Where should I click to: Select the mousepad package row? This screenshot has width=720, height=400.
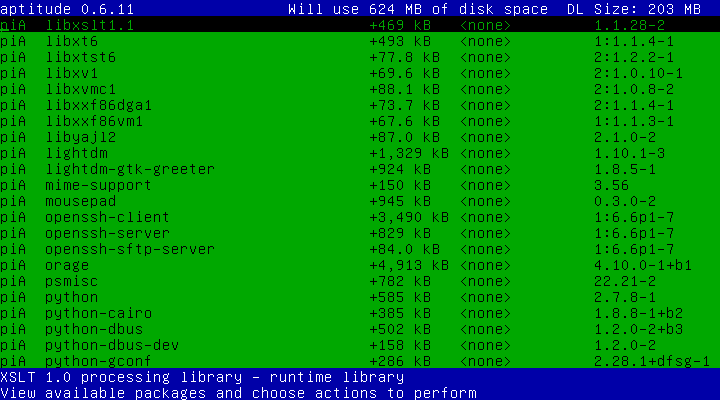click(x=81, y=201)
